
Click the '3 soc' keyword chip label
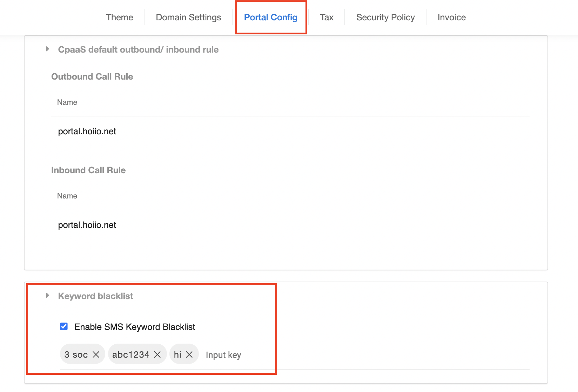76,354
